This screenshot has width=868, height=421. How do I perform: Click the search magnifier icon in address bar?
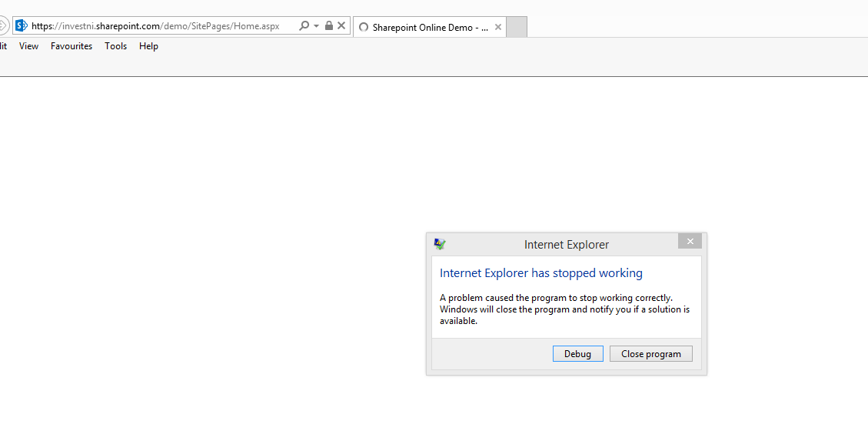[x=304, y=25]
